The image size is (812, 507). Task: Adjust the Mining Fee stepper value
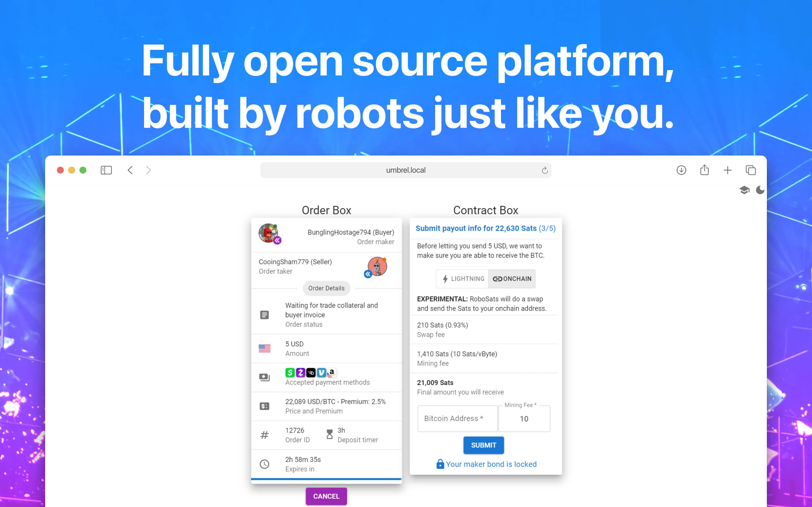(524, 419)
